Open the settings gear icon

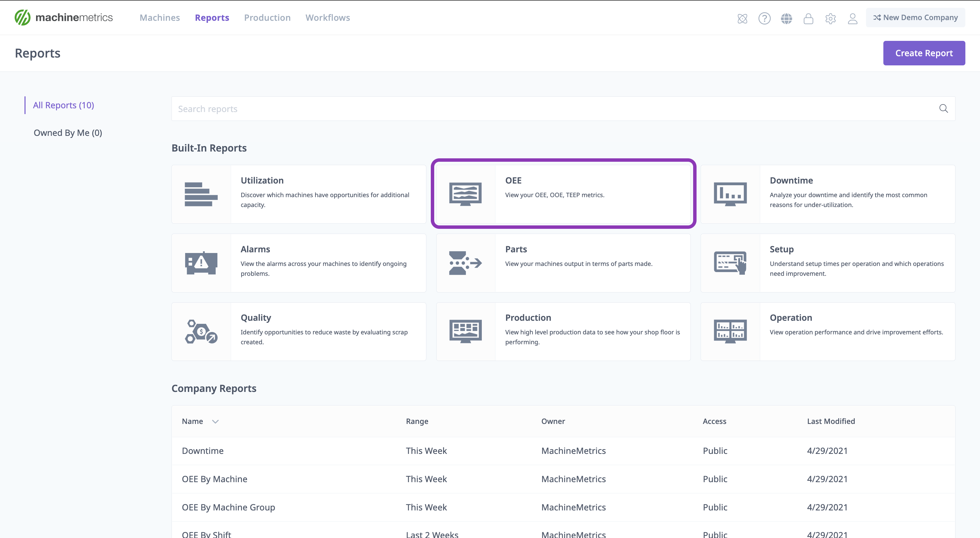coord(831,18)
